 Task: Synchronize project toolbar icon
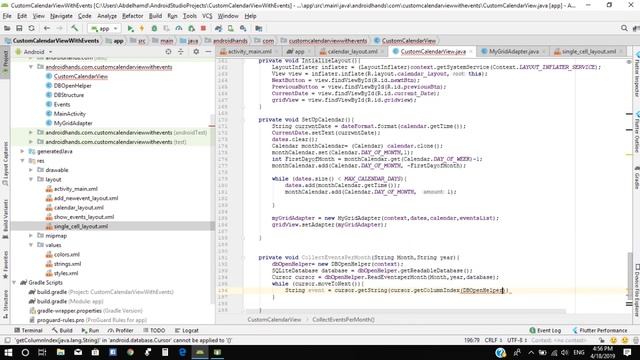tap(31, 28)
